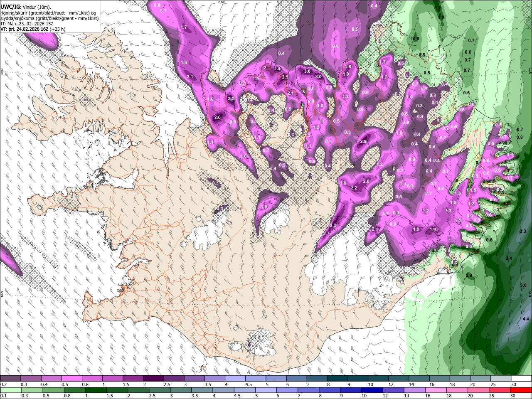Image resolution: width=532 pixels, height=399 pixels.
Task: Click the 'VT: þri. 24.02.2026 16Z' valid time
Action: click(x=24, y=30)
